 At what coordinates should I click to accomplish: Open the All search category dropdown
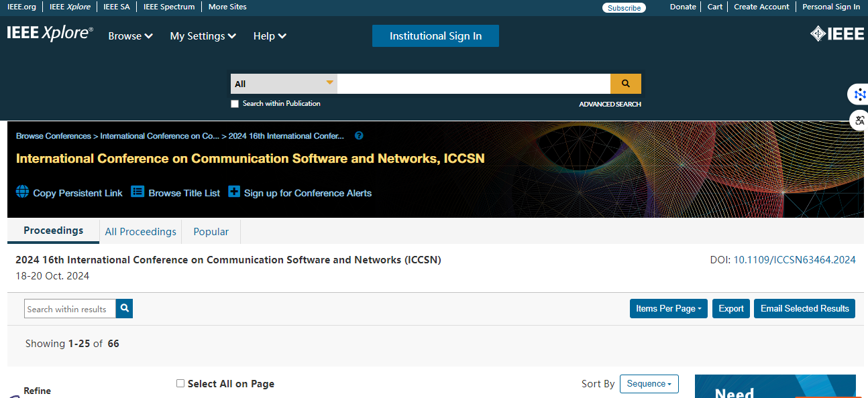point(284,84)
